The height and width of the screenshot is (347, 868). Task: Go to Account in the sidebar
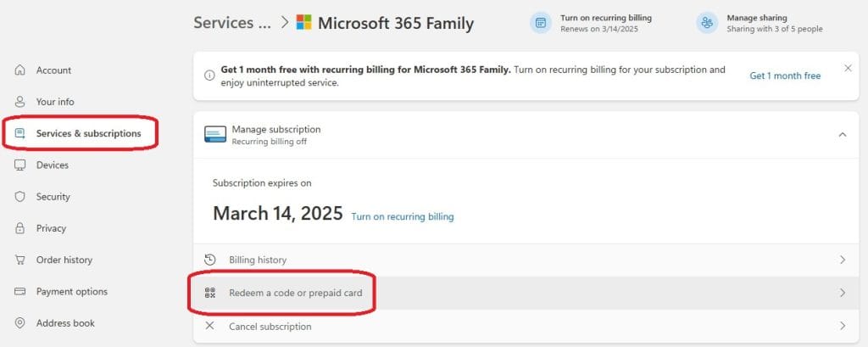click(53, 70)
